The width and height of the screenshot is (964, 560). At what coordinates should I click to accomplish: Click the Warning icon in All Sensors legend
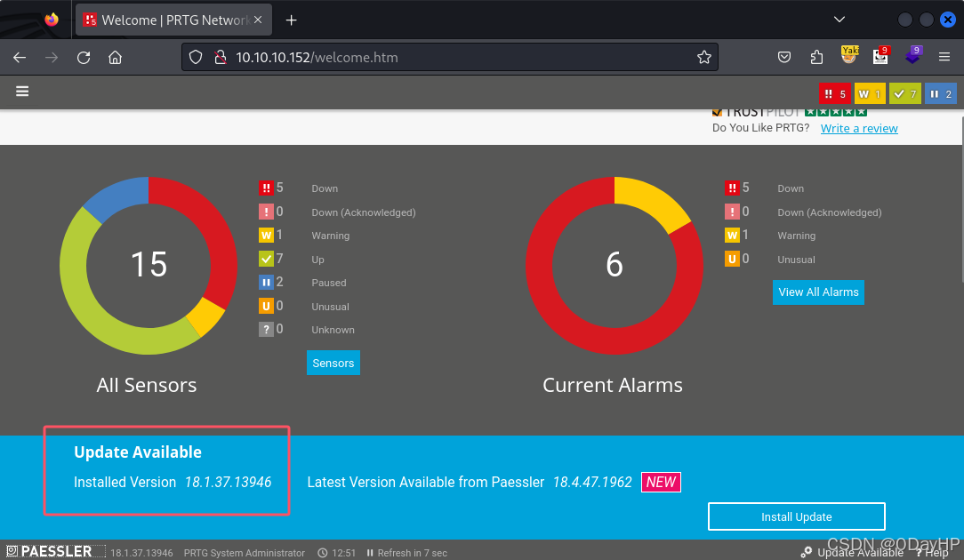266,236
